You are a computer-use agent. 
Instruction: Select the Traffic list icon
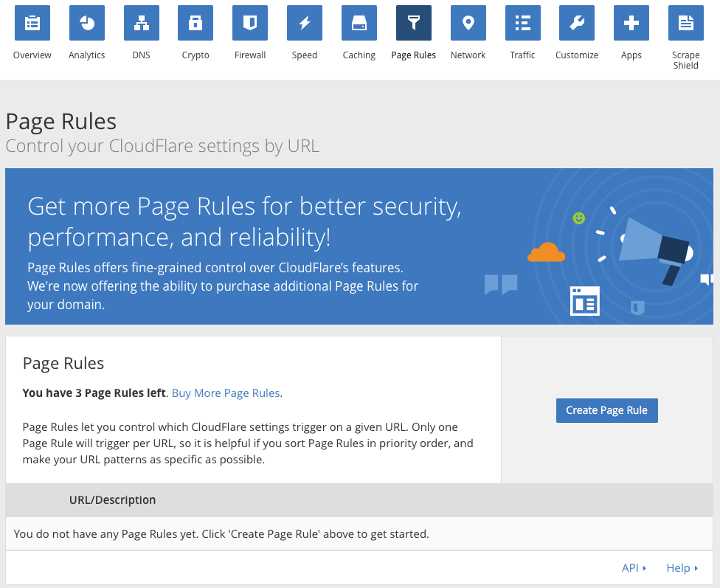coord(523,23)
